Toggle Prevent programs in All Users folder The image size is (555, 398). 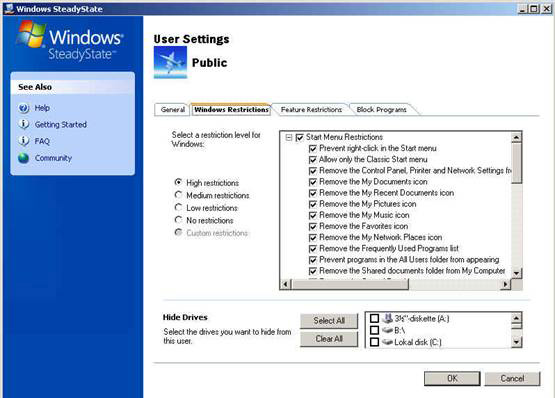click(313, 260)
